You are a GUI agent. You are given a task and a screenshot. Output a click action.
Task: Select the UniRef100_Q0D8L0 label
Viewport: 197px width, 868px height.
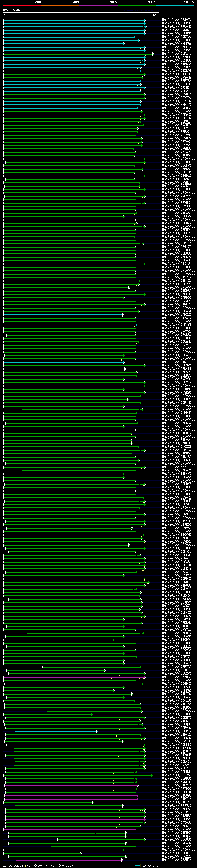point(177,54)
